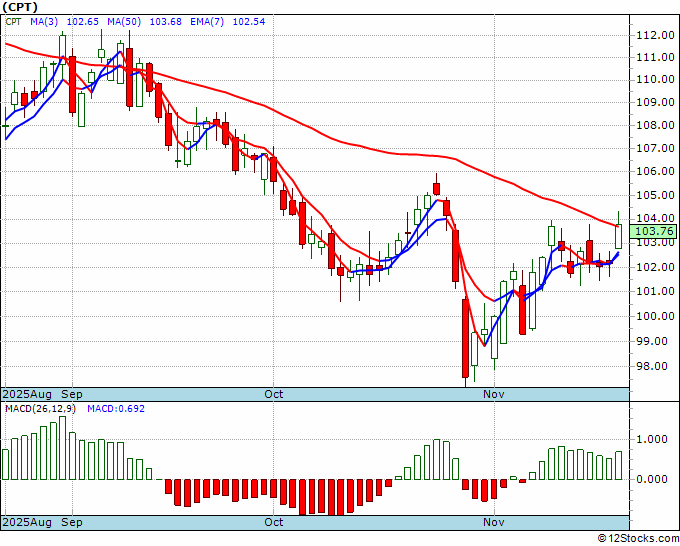This screenshot has width=680, height=546.
Task: Click the Oct label on price chart axis
Action: [x=274, y=394]
